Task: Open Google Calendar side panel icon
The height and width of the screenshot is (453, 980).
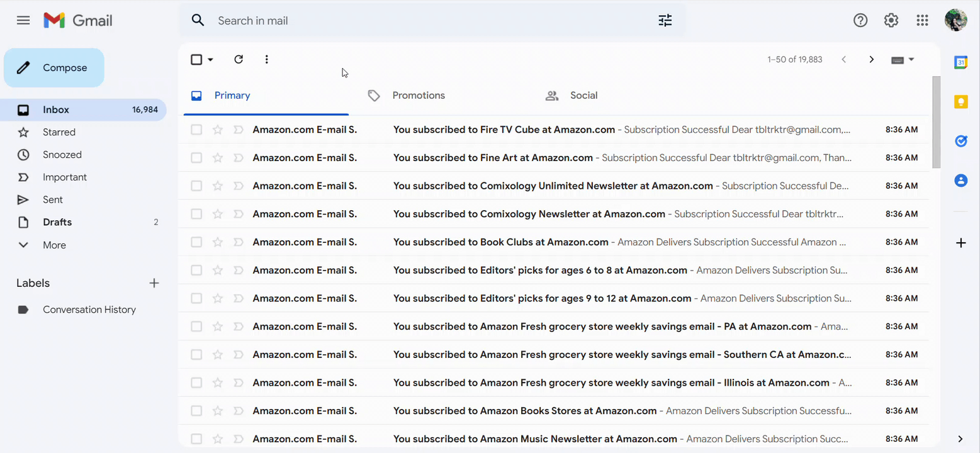Action: coord(960,62)
